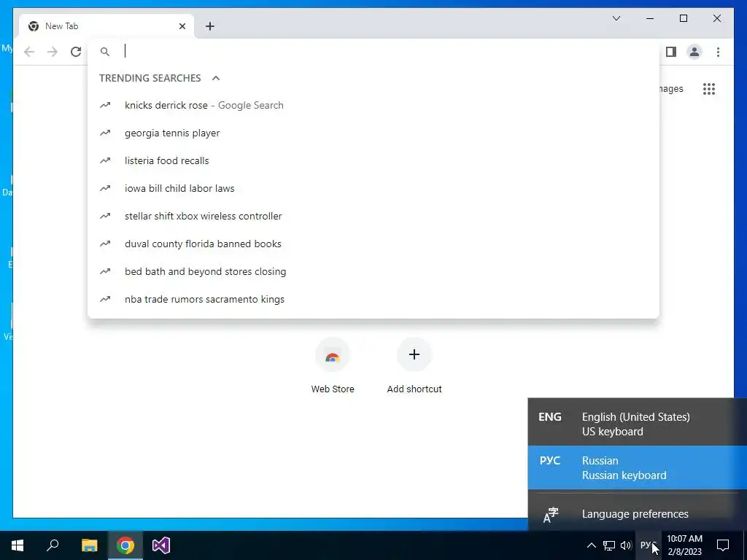Open a new tab with plus button
The height and width of the screenshot is (560, 747).
click(x=209, y=26)
